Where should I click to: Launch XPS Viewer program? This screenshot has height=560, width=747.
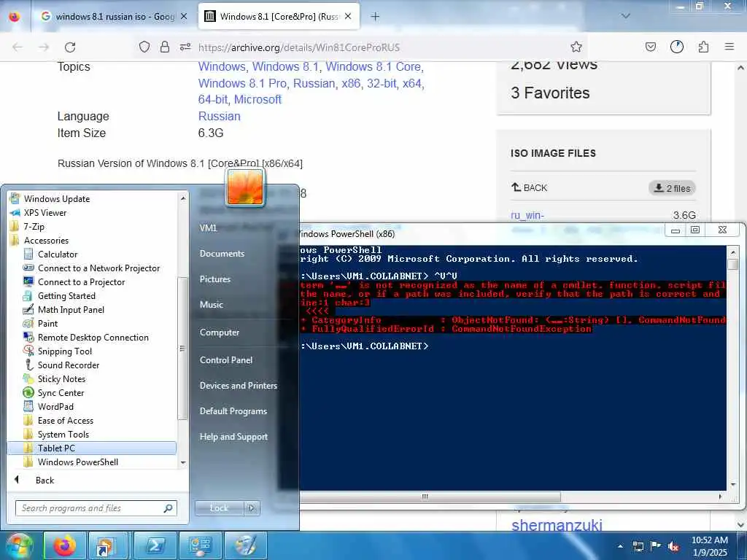click(44, 212)
